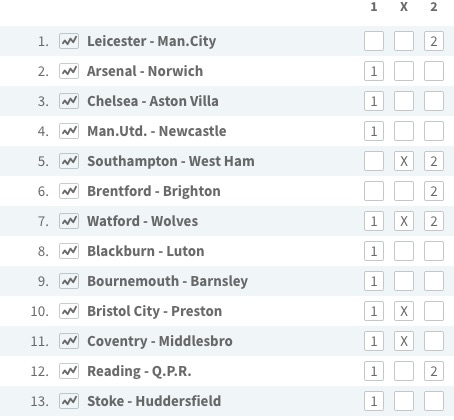Deselect the 2 pick for Leicester - Man.City

(x=434, y=41)
